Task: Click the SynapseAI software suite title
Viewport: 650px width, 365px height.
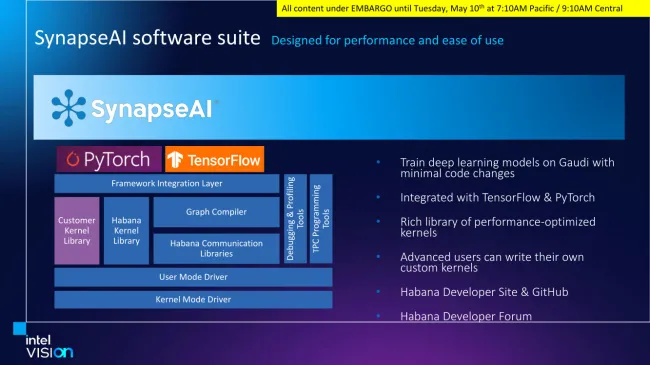Action: (x=148, y=38)
